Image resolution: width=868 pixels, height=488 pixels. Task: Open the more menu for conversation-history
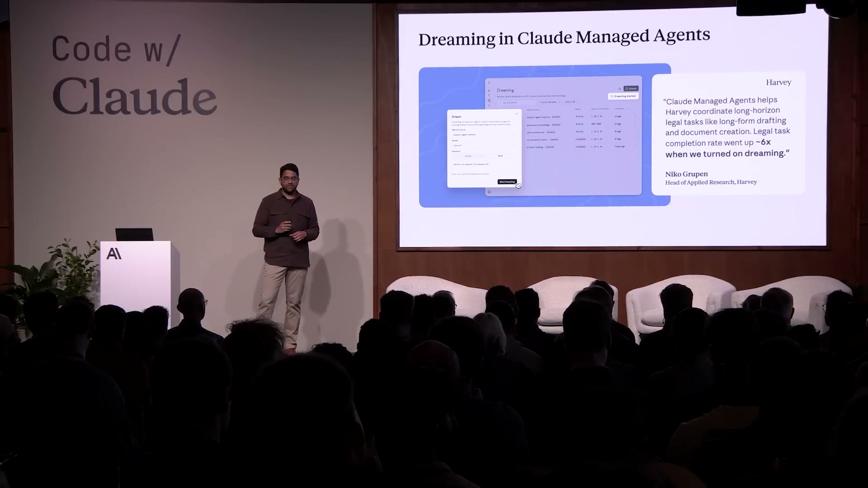click(x=635, y=139)
